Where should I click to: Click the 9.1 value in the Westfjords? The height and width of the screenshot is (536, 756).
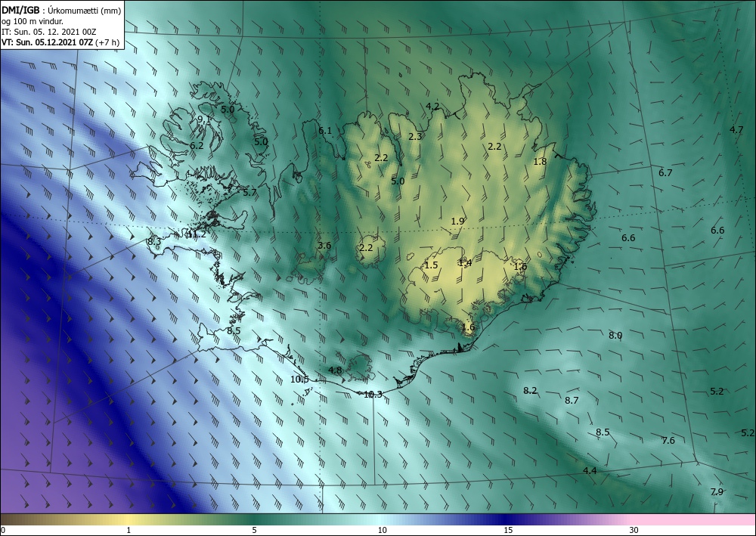point(204,119)
